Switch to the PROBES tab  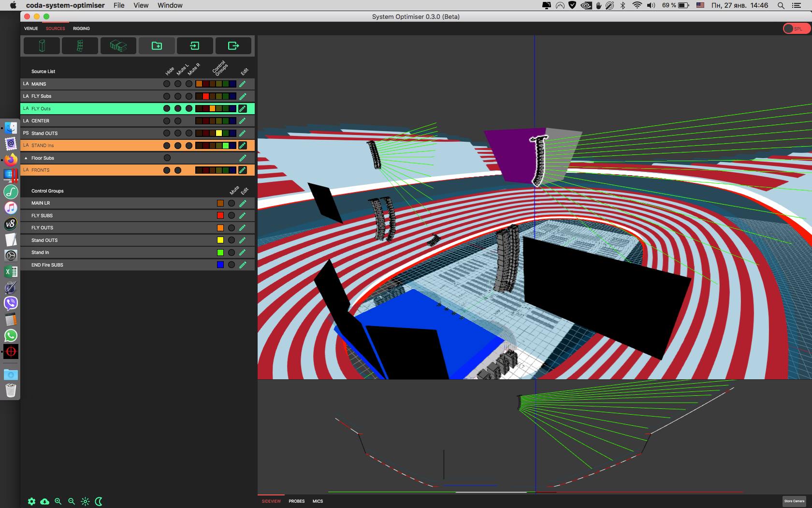point(296,501)
